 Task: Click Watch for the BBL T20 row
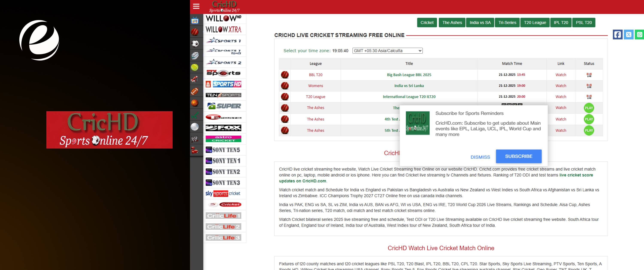[x=561, y=75]
